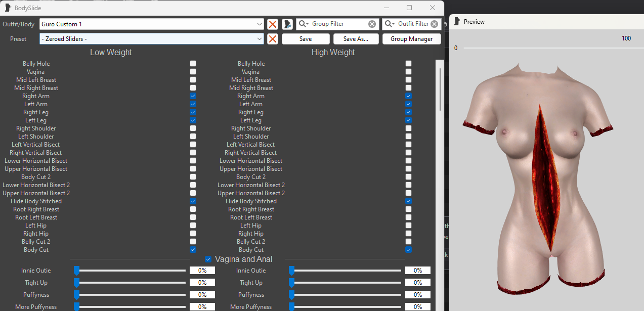The image size is (644, 311).
Task: Click the BodySlide title bar logo
Action: point(8,8)
